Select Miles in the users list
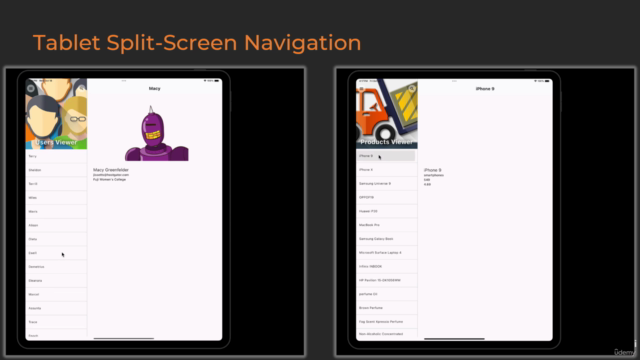640x360 pixels. pyautogui.click(x=56, y=198)
